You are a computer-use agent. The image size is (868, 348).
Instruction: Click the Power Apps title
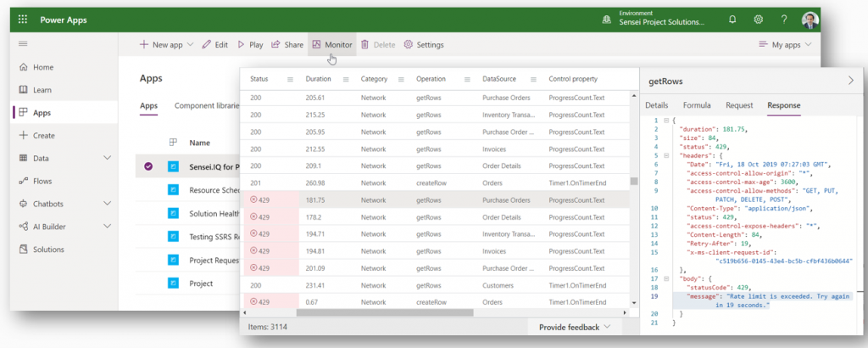click(63, 20)
